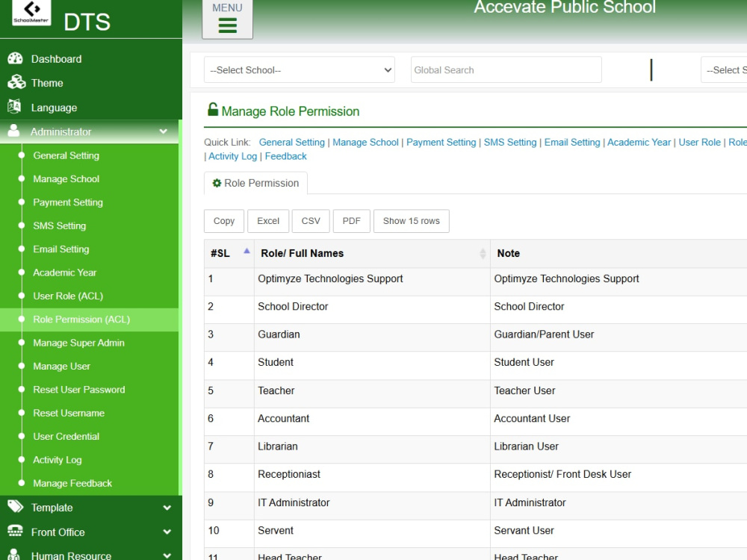The image size is (747, 560).
Task: Open Show 15 rows selector
Action: 411,221
